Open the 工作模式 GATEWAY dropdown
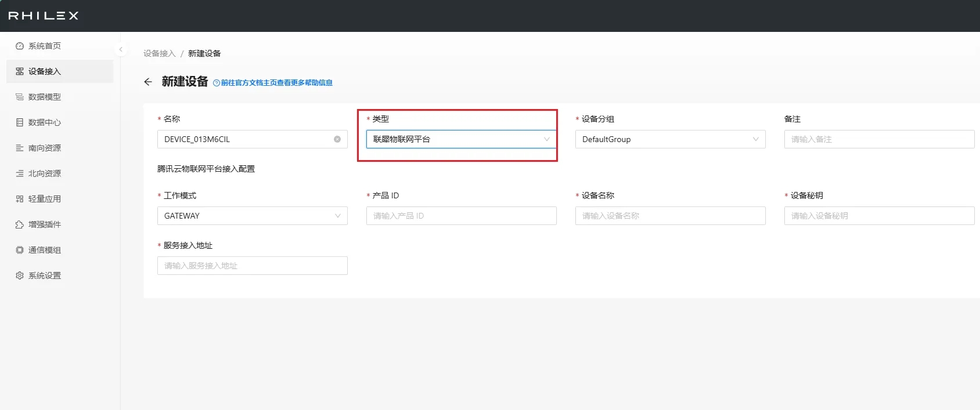Screen dimensions: 980x410 tap(252, 216)
